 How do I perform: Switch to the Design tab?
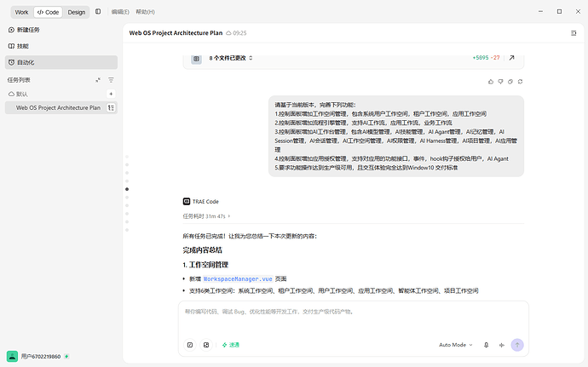pos(77,12)
